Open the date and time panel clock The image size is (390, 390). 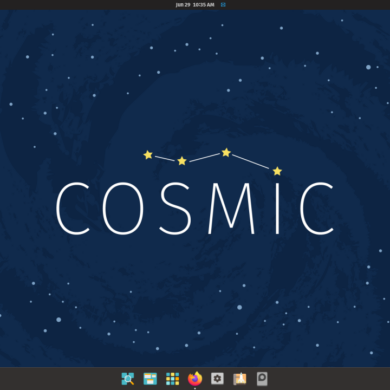pyautogui.click(x=195, y=5)
